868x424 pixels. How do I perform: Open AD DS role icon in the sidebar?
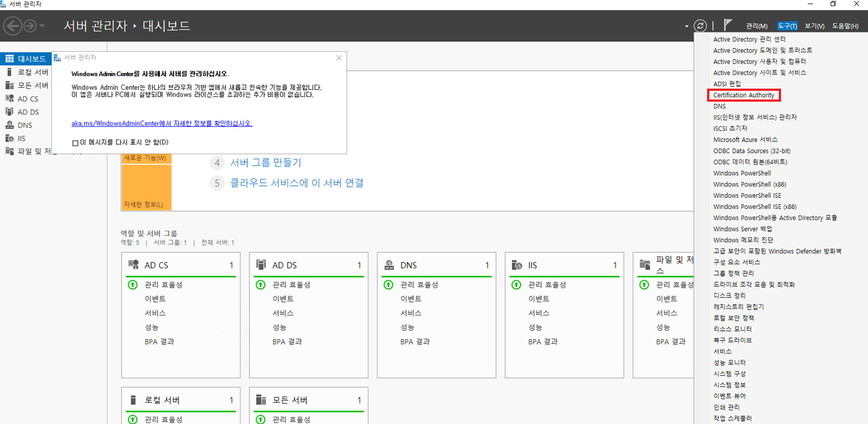click(x=10, y=112)
